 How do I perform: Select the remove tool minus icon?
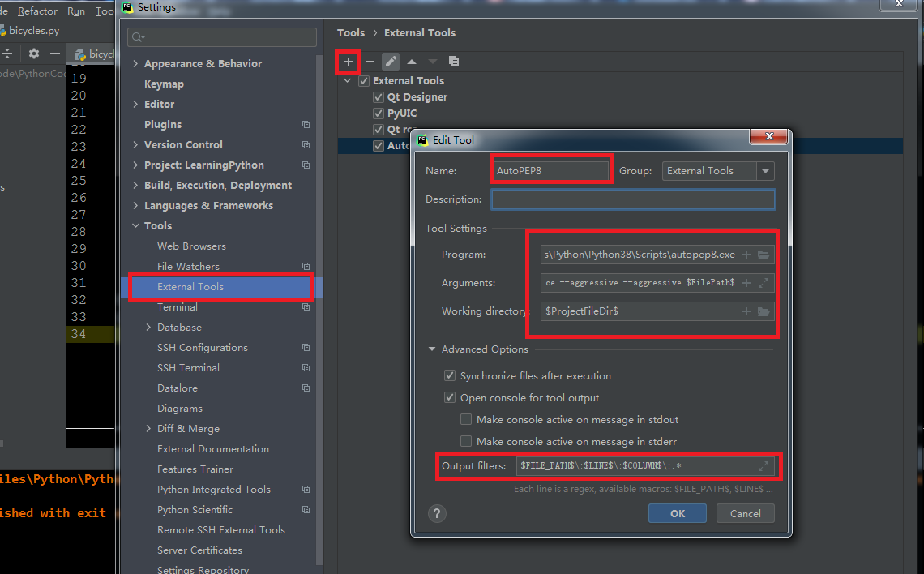370,61
